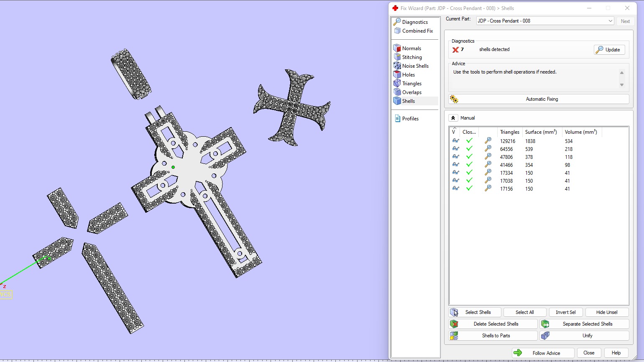Toggle visibility of the 17156-triangle shell
The image size is (644, 362).
coord(456,189)
